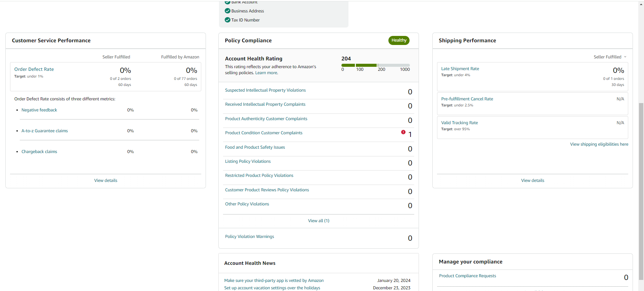Viewport: 644px width, 291px height.
Task: Open the Order Defect Rate link
Action: point(34,69)
